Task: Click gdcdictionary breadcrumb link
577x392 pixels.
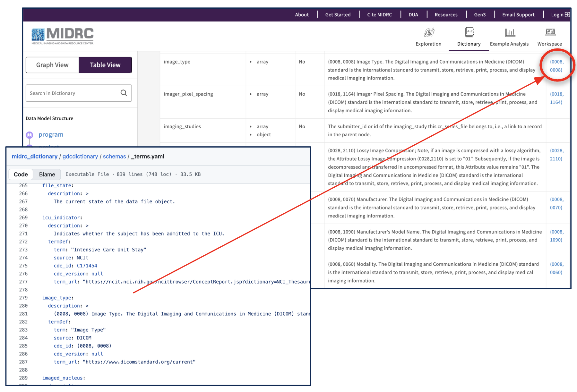Action: click(x=80, y=156)
